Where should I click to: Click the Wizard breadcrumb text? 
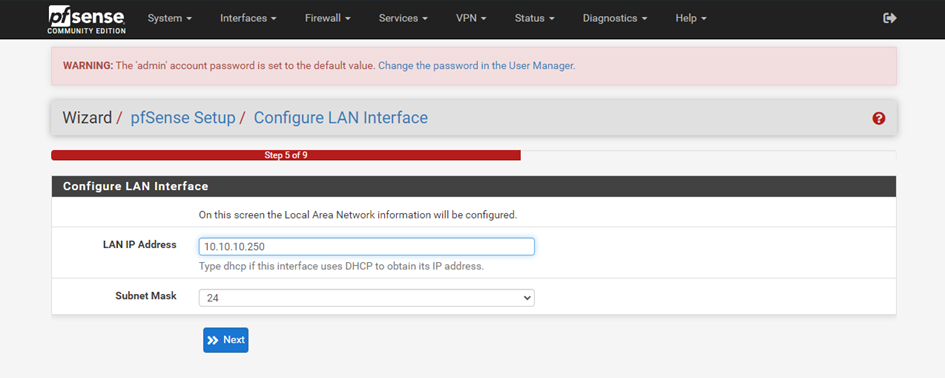(87, 118)
